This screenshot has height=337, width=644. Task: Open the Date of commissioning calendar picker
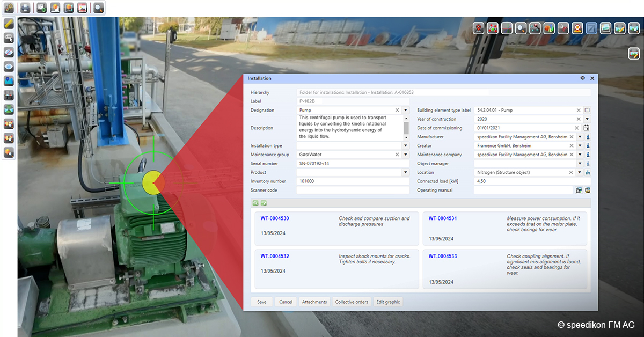(587, 128)
